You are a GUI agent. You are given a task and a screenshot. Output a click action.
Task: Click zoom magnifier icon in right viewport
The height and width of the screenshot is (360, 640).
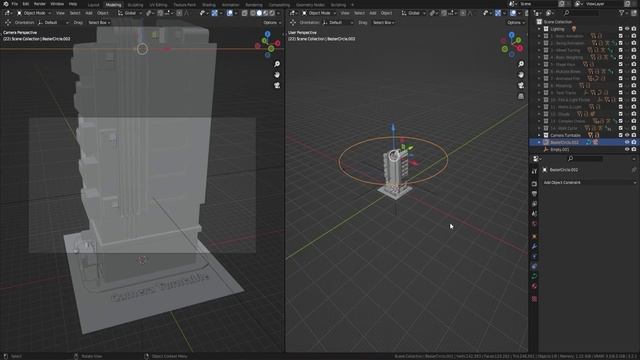click(521, 64)
